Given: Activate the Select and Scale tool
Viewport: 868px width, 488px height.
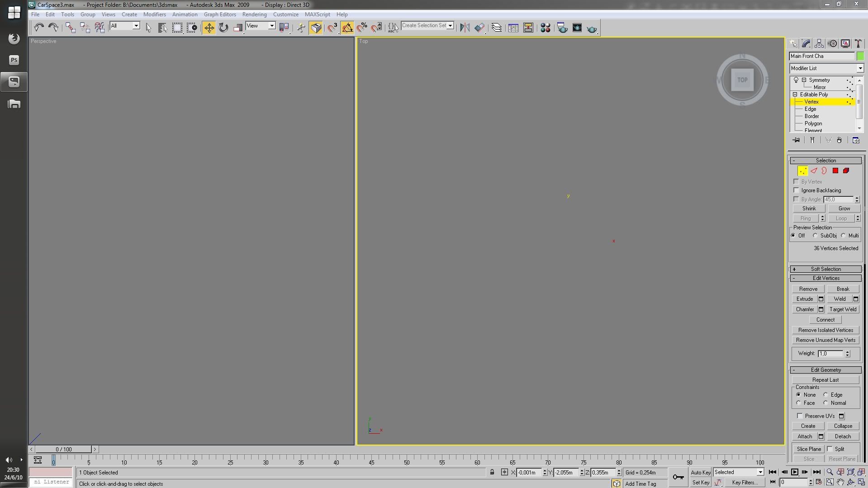Looking at the screenshot, I should pos(238,28).
